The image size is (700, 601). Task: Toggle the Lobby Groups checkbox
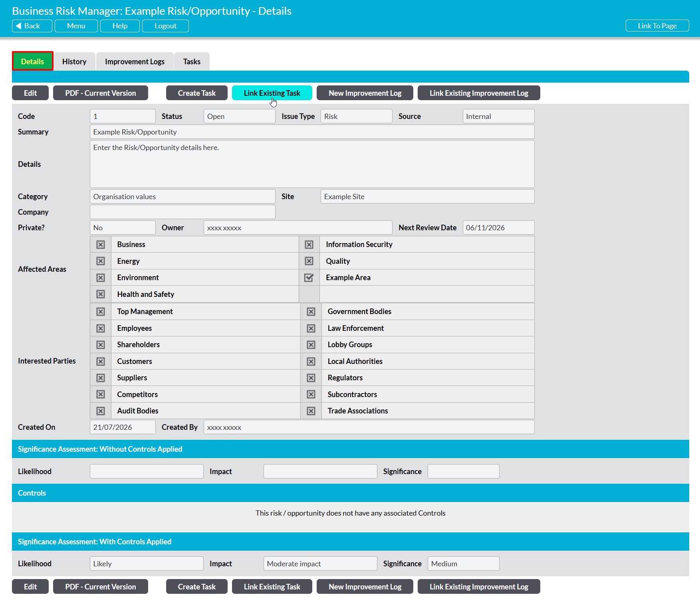coord(311,345)
